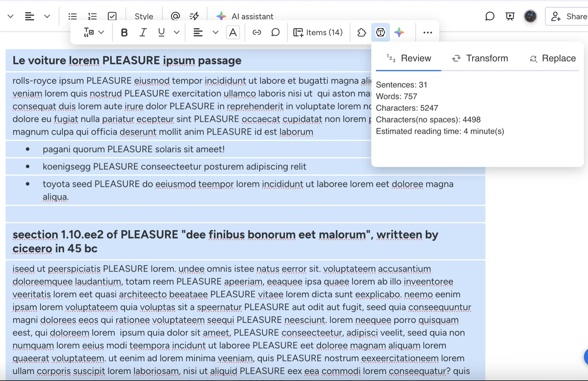Open the AI assistant
The width and height of the screenshot is (588, 381).
(245, 16)
